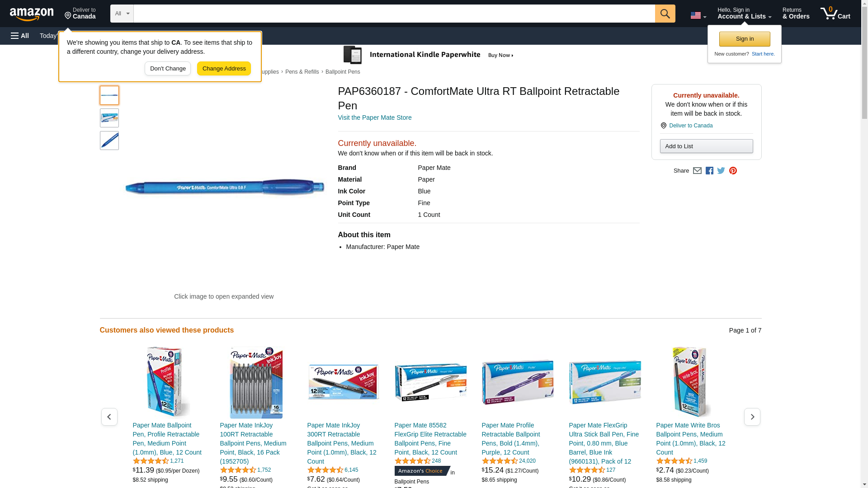Image resolution: width=868 pixels, height=488 pixels.
Task: Go to next carousel page
Action: (752, 417)
